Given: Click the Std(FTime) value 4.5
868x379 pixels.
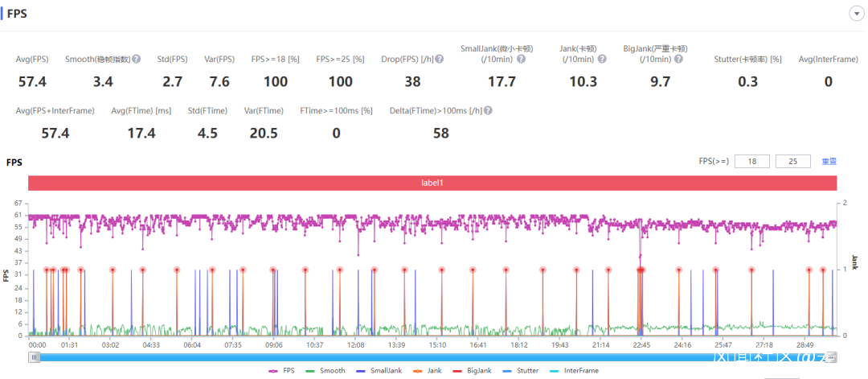Looking at the screenshot, I should (x=207, y=134).
